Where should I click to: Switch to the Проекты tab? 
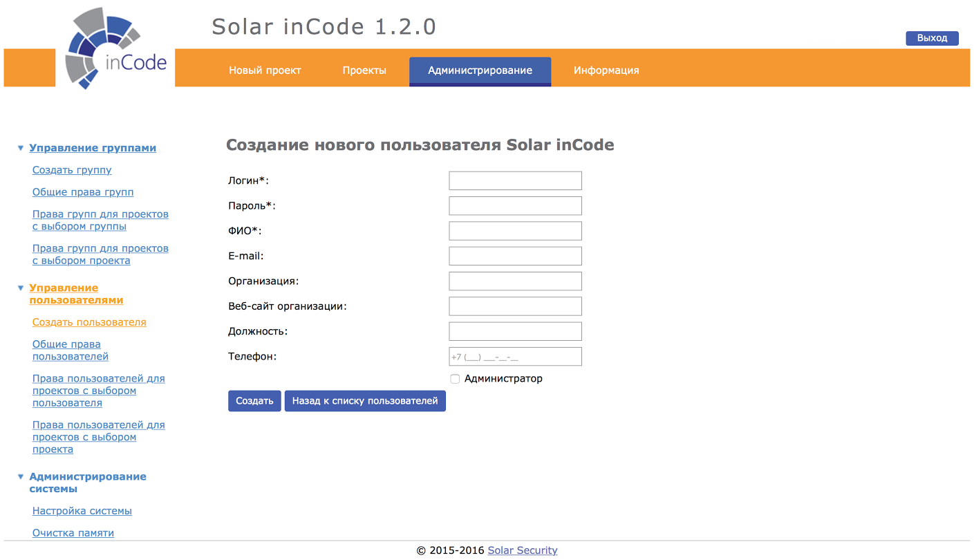(x=364, y=71)
